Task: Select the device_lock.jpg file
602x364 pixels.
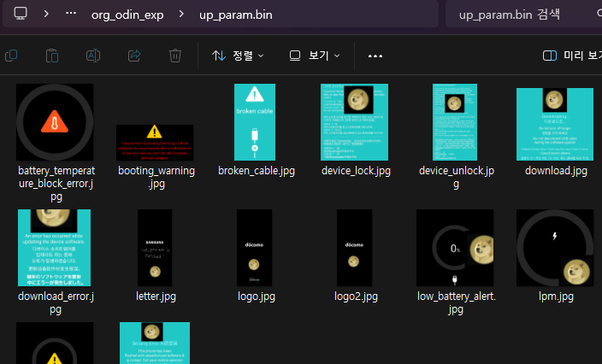Action: point(355,122)
